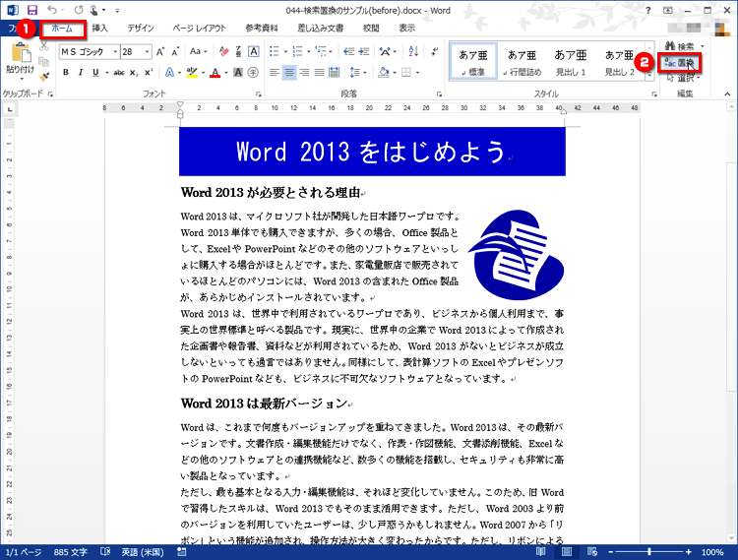
Task: Toggle superscript formatting
Action: [149, 73]
